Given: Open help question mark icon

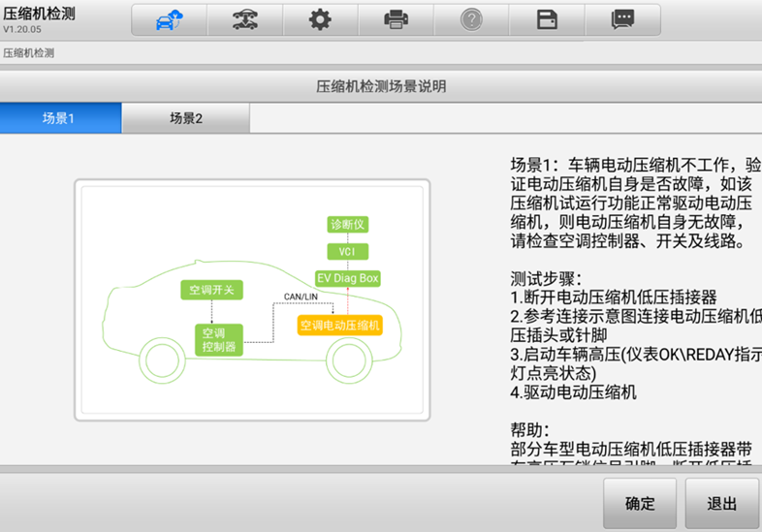Looking at the screenshot, I should tap(471, 20).
